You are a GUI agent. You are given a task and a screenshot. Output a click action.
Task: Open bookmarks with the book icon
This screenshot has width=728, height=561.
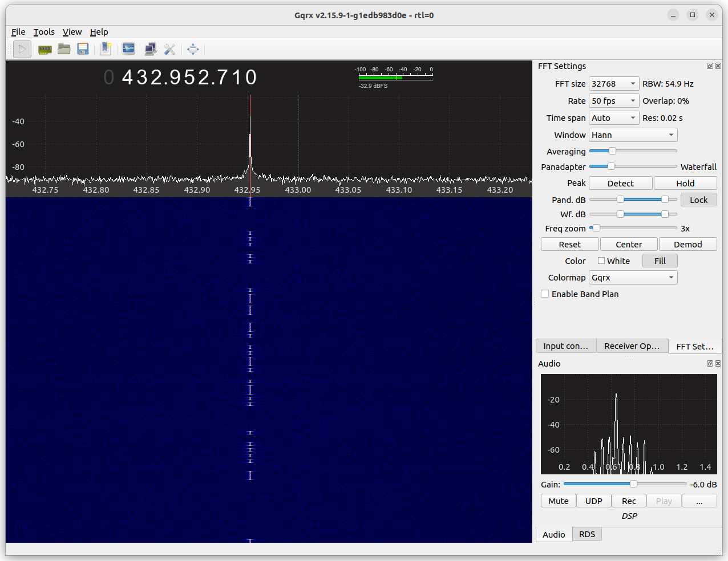tap(106, 49)
